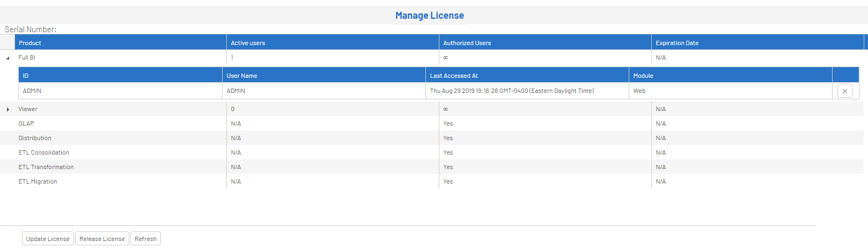Click the Update License button

[x=48, y=239]
